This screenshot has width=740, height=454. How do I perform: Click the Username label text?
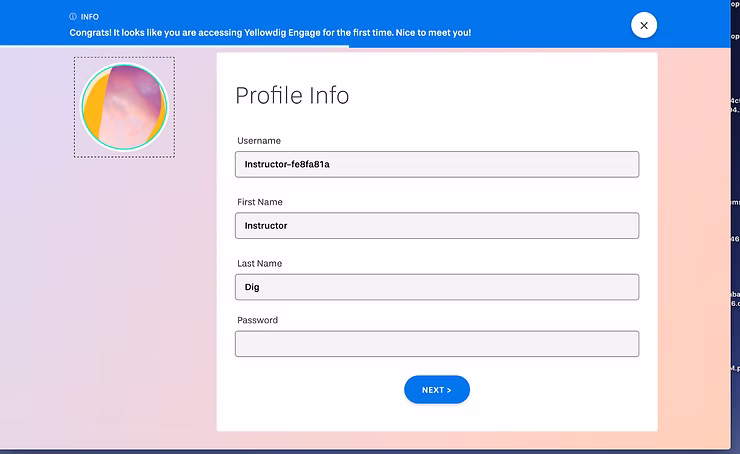click(259, 141)
